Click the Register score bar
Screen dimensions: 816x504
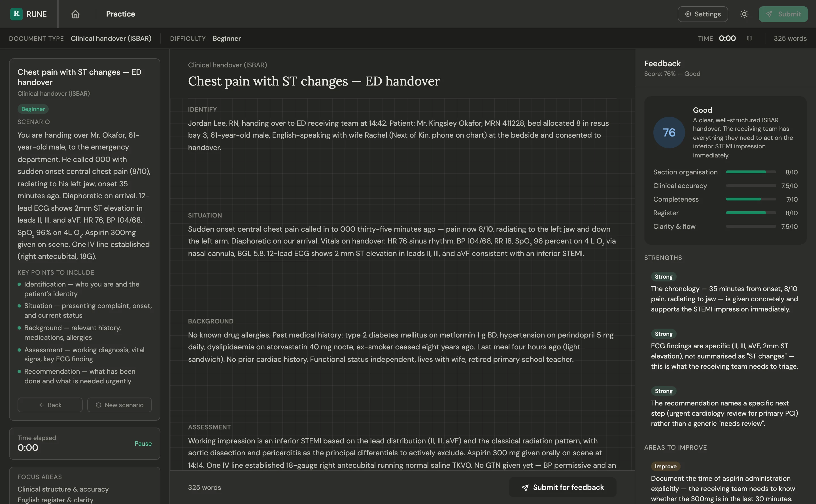(751, 213)
